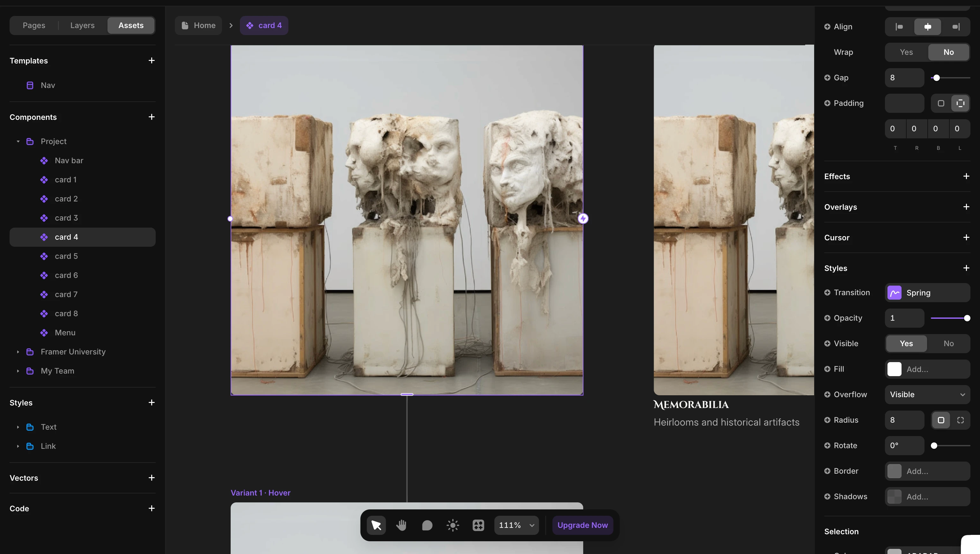Add a cursor with plus icon
The height and width of the screenshot is (554, 980).
click(x=966, y=237)
